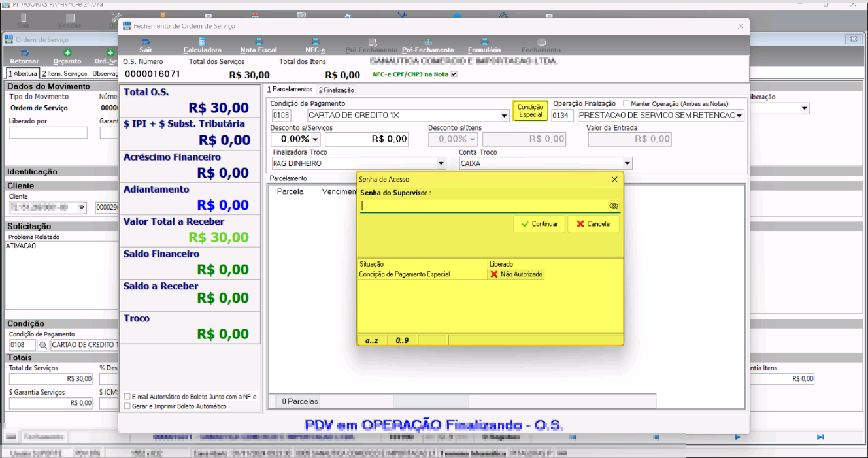Viewport: 868px width, 458px height.
Task: Click the Continuar button
Action: click(x=539, y=224)
